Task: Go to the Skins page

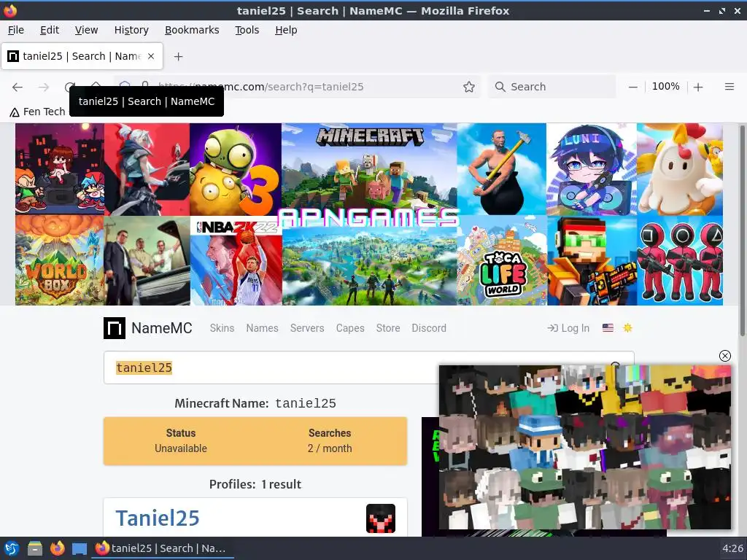Action: click(222, 328)
